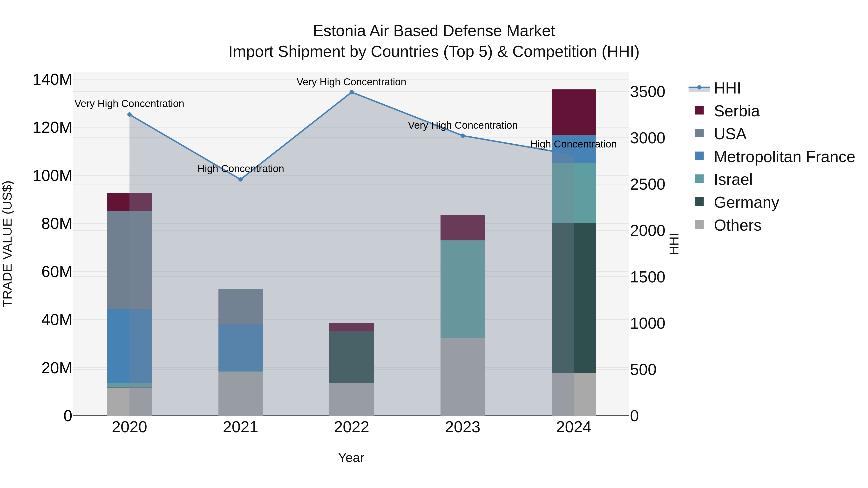Click the Others segment of the 2023 bar
Screen dimensions: 868x488
[463, 377]
